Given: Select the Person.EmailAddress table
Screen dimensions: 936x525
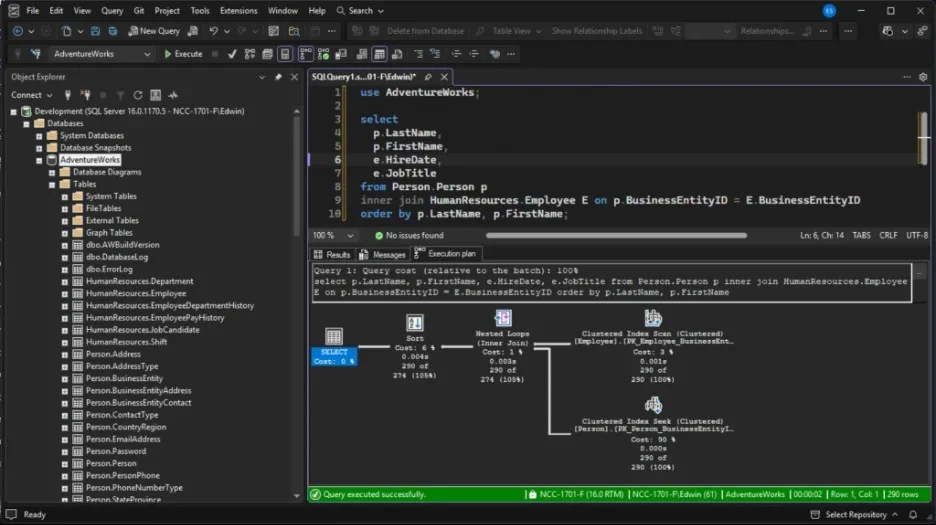Looking at the screenshot, I should [x=123, y=439].
